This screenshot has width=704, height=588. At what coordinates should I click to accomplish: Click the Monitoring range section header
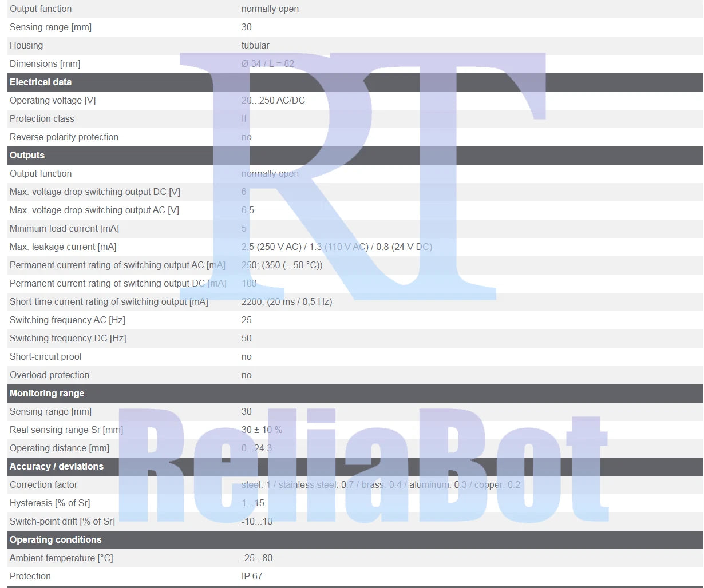(355, 394)
